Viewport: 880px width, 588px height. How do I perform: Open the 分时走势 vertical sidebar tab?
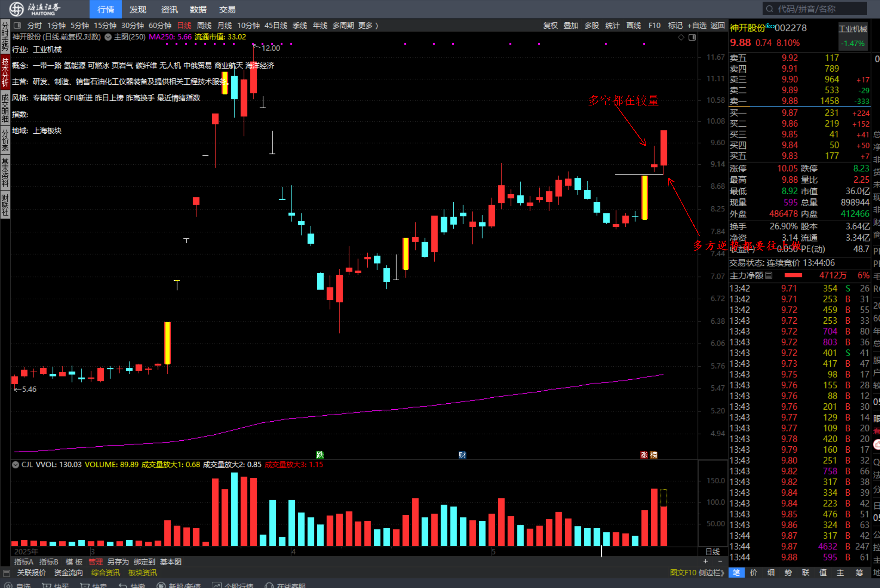tap(5, 37)
